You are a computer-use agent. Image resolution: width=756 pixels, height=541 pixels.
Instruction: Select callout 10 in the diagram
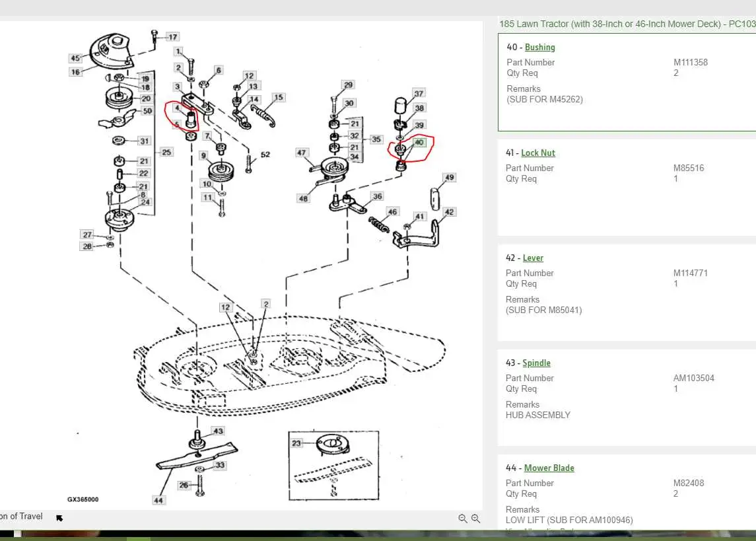click(207, 184)
